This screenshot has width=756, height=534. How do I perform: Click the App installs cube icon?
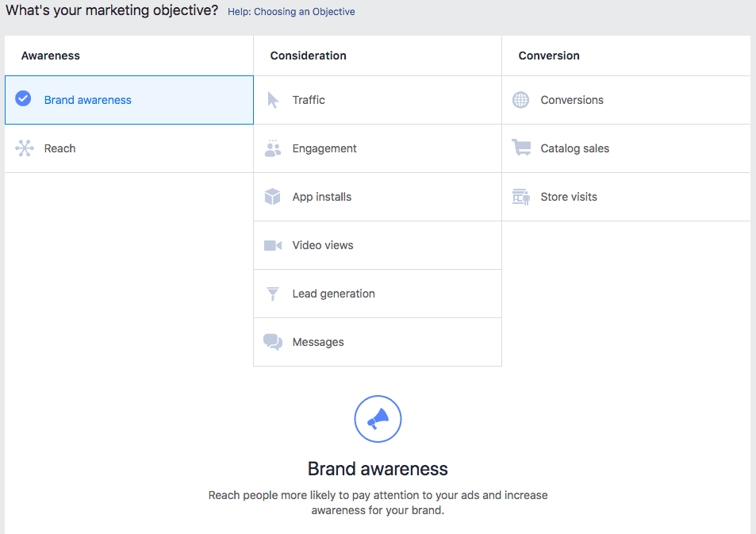tap(273, 196)
